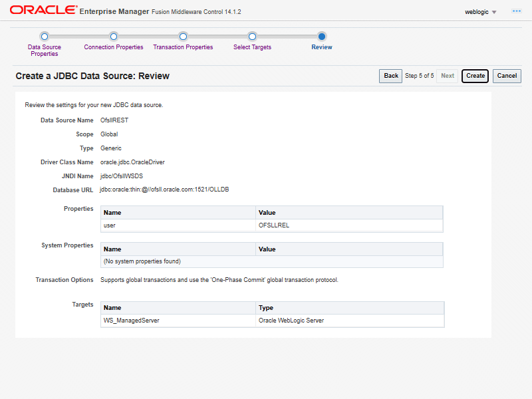Expand the weblogic user dropdown arrow
This screenshot has width=532, height=399.
point(494,12)
